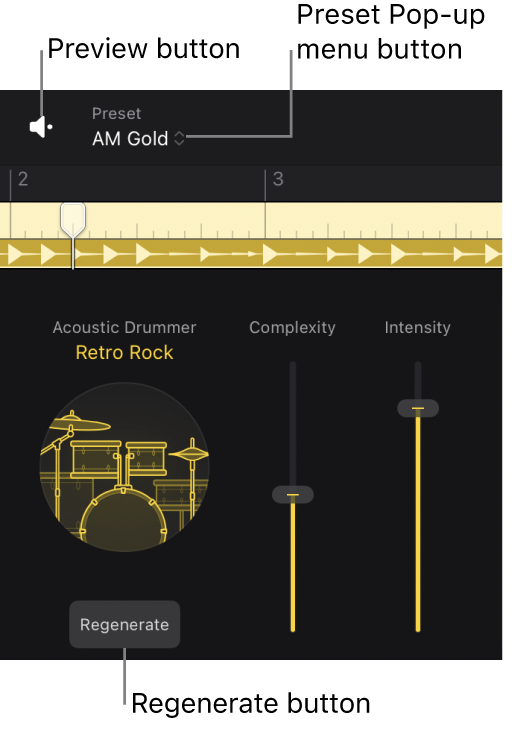Click the Complexity label

click(x=292, y=328)
